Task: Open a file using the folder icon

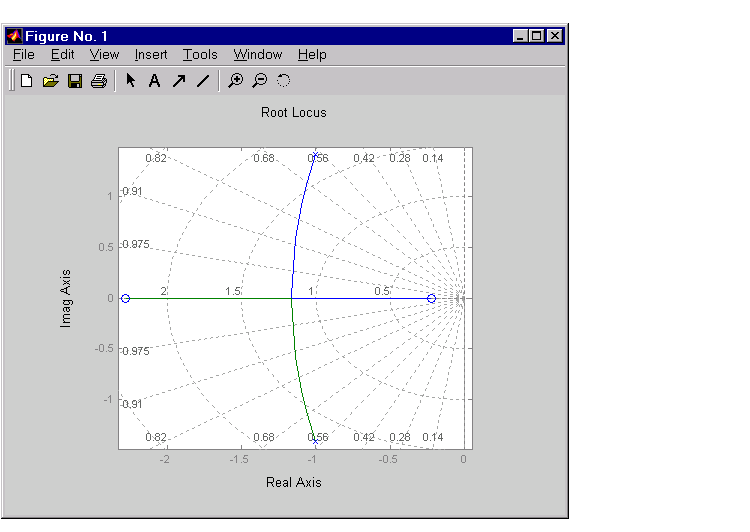Action: [x=50, y=81]
